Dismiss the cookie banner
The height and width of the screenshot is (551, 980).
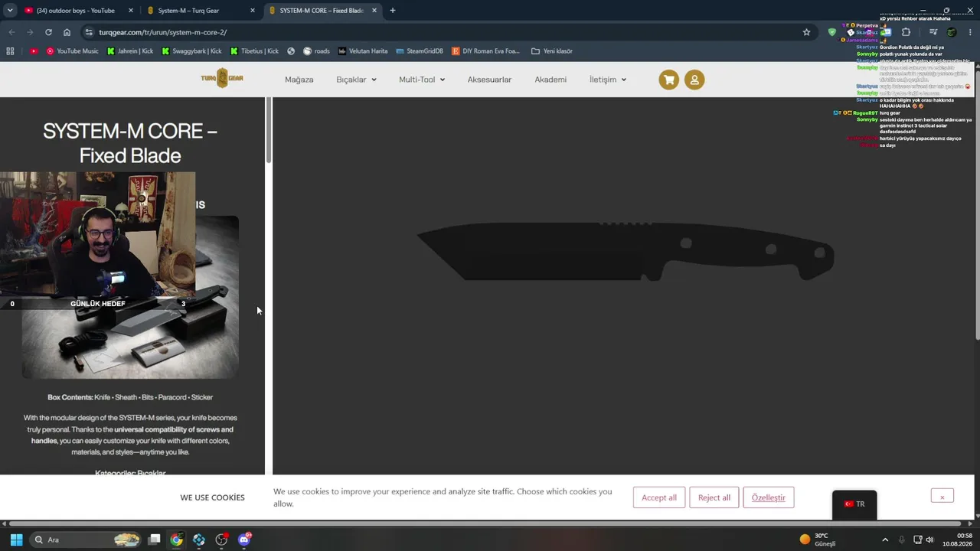coord(942,497)
